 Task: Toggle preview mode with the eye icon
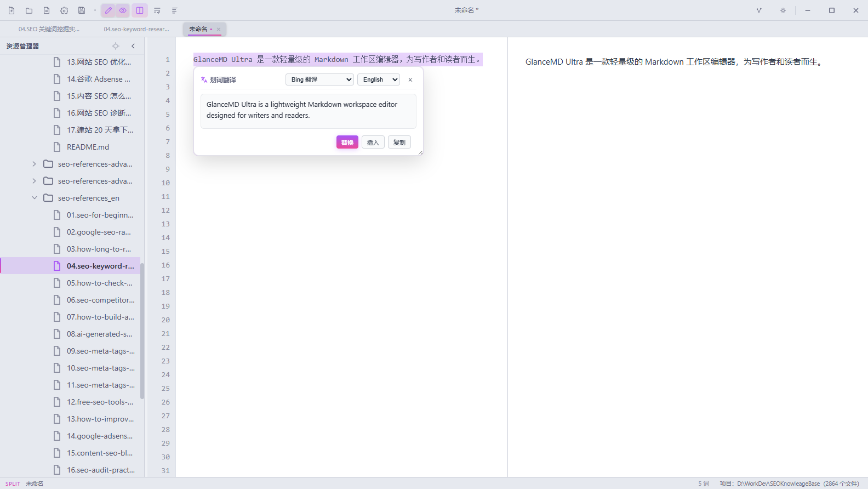click(123, 10)
